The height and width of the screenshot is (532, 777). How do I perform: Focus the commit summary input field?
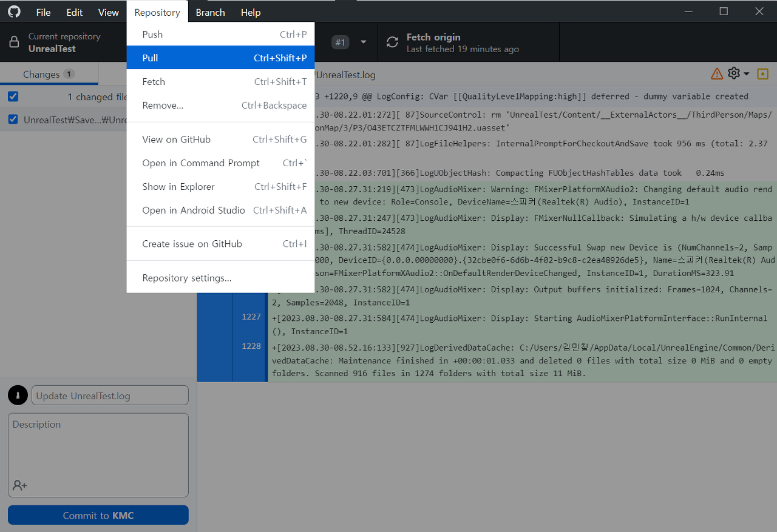pyautogui.click(x=110, y=396)
